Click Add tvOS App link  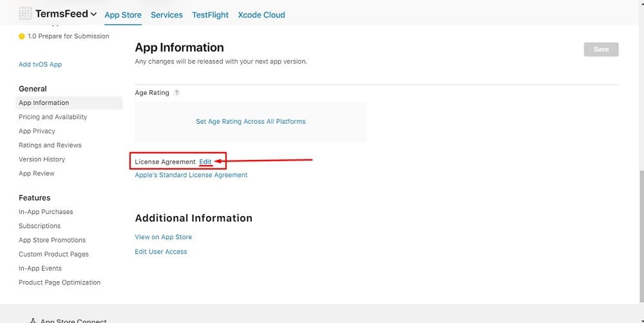point(40,64)
